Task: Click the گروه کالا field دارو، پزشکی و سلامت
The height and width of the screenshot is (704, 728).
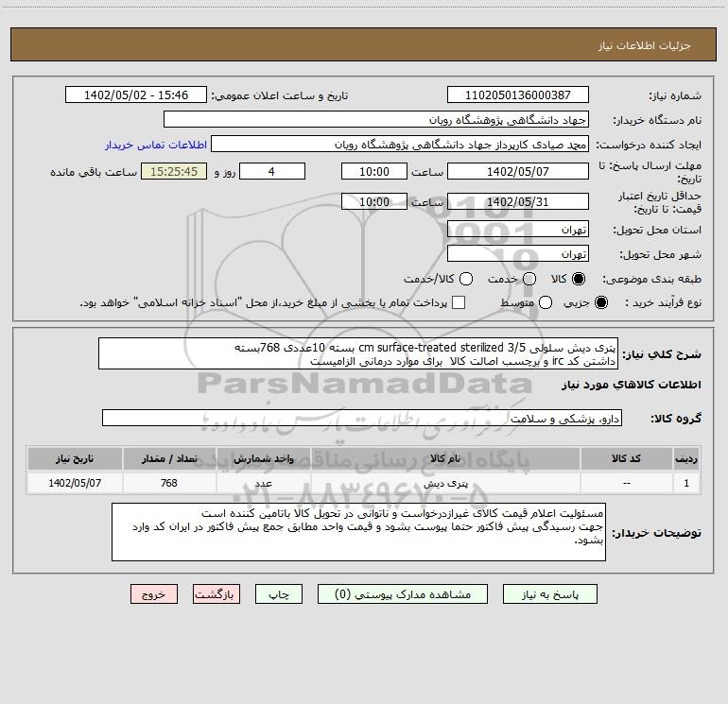Action: [x=362, y=418]
